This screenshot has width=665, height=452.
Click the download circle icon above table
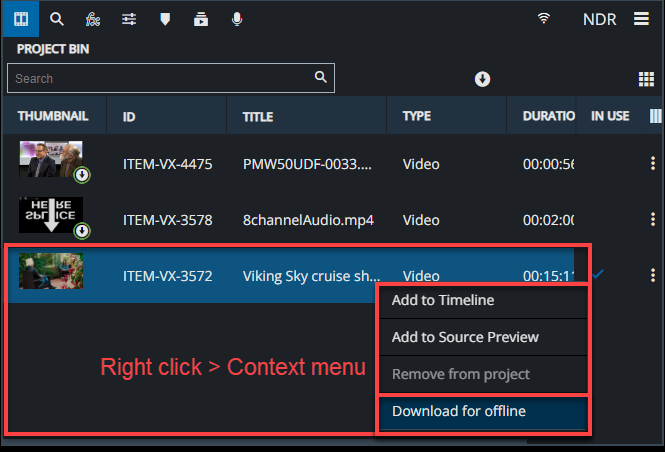pos(482,79)
